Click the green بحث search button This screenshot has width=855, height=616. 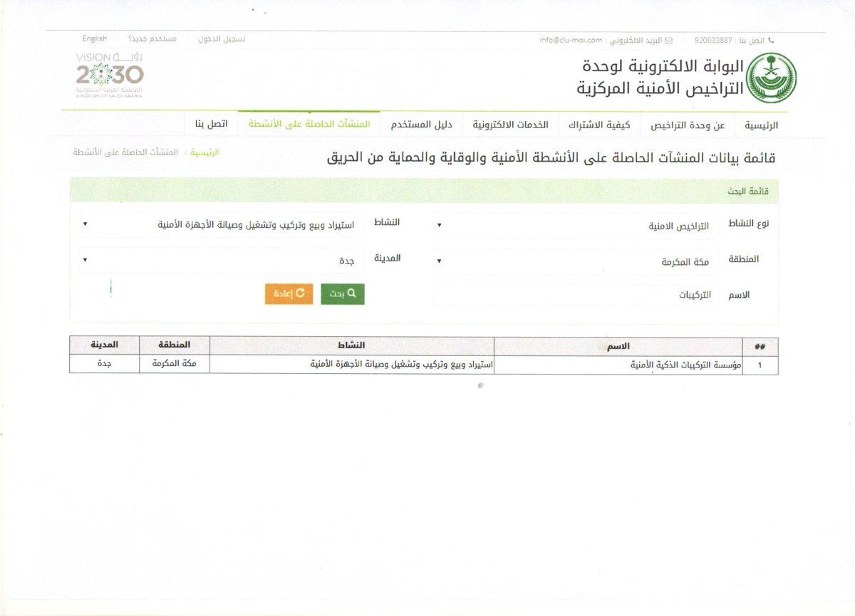click(x=343, y=294)
